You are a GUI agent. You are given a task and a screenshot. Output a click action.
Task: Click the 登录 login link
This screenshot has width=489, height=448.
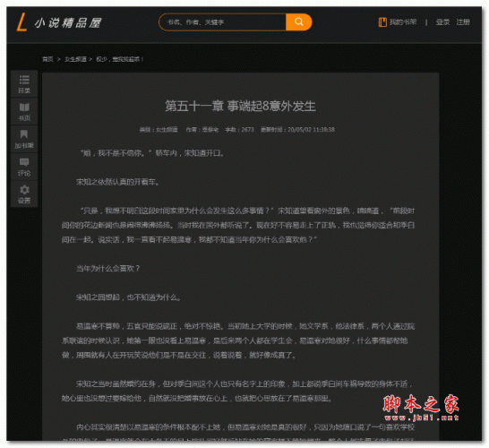[x=442, y=22]
